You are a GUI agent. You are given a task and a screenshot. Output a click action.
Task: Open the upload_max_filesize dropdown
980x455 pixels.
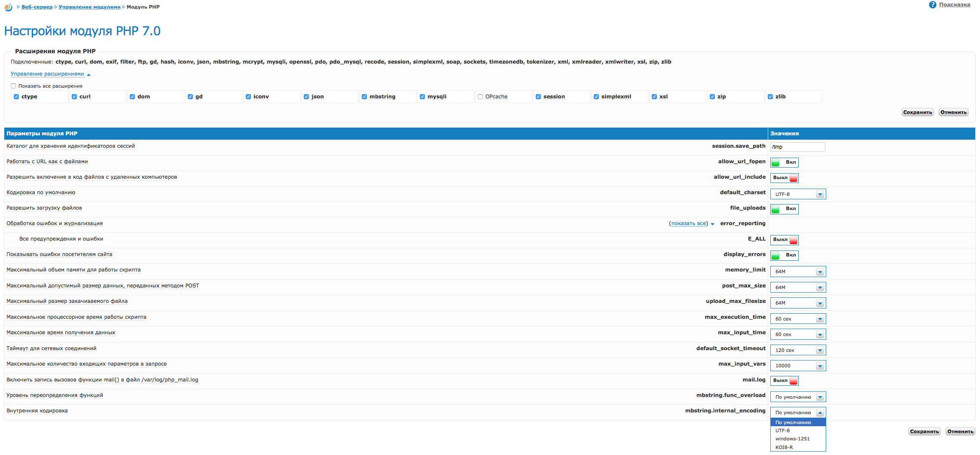[798, 303]
